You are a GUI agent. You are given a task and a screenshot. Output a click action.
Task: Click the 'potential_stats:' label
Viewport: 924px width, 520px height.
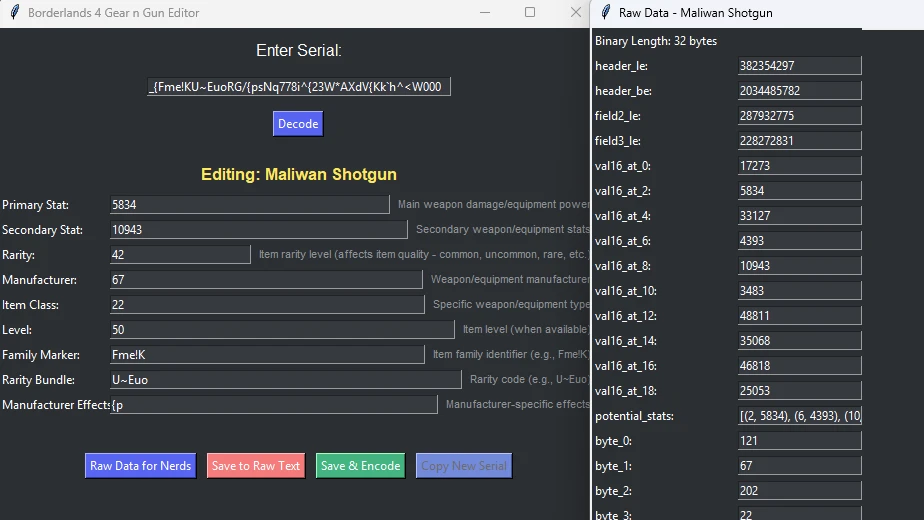point(634,416)
